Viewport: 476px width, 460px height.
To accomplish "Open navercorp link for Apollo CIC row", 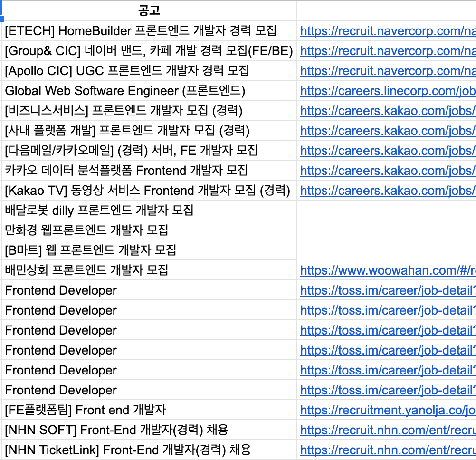I will tap(388, 71).
